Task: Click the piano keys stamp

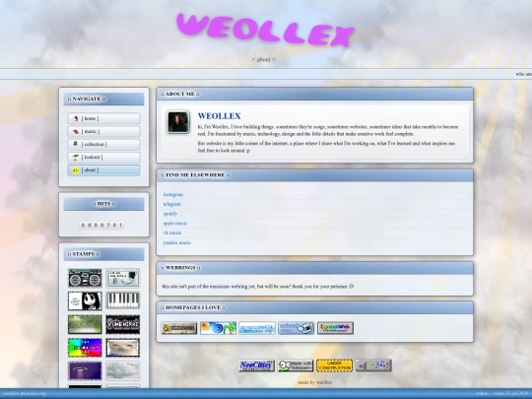Action: 122,300
